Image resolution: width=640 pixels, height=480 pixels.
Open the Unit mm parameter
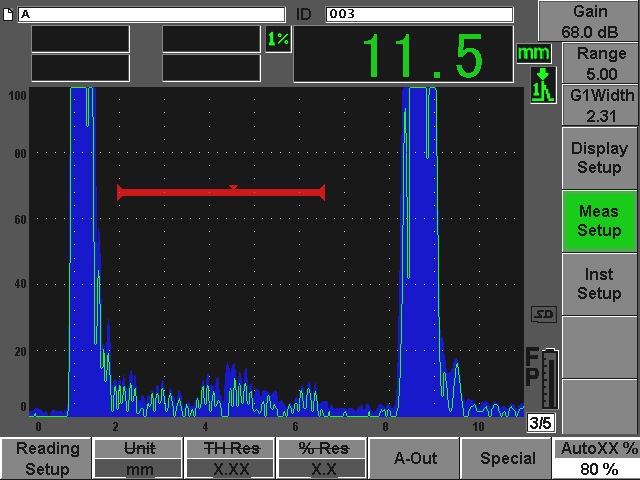pos(139,459)
